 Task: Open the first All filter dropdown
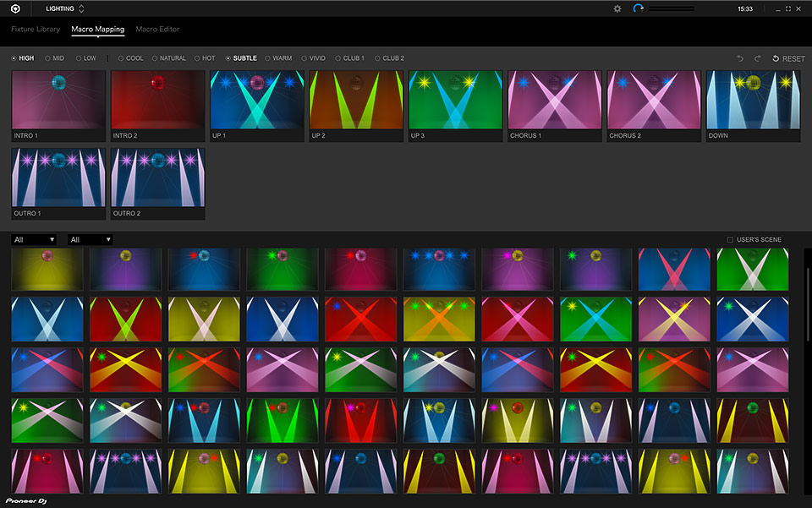pos(34,239)
